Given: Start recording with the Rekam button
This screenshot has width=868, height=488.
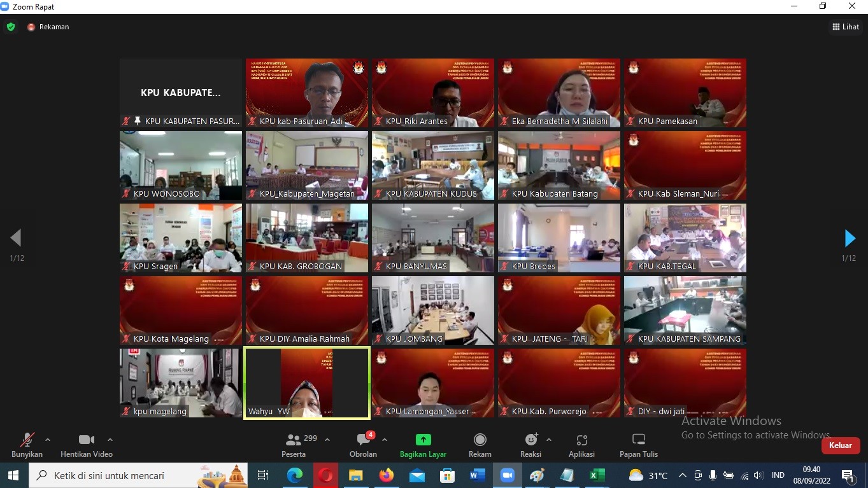Looking at the screenshot, I should 480,445.
